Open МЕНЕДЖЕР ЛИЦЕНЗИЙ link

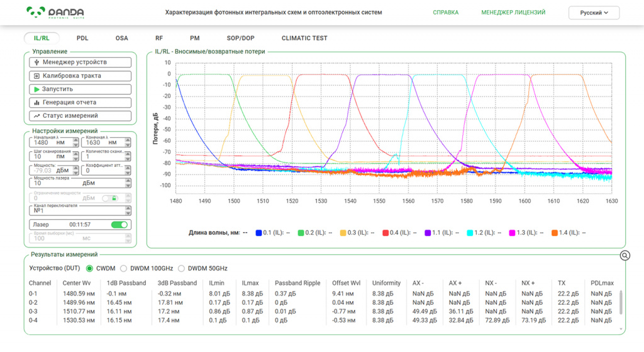[x=513, y=13]
